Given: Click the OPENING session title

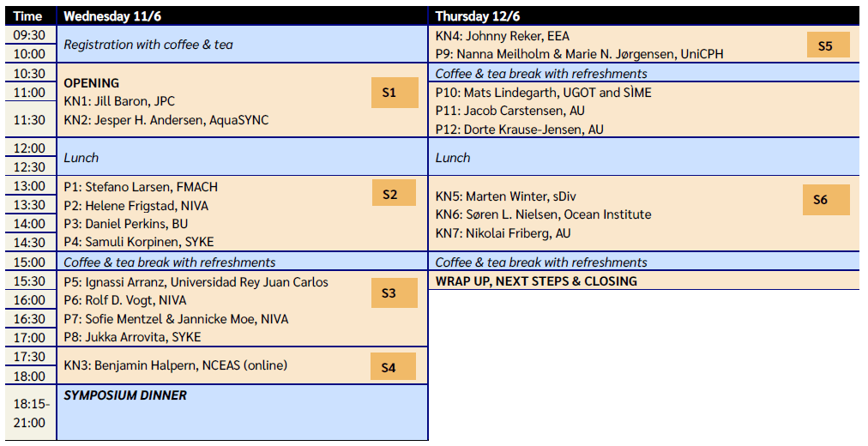Looking at the screenshot, I should click(x=92, y=83).
